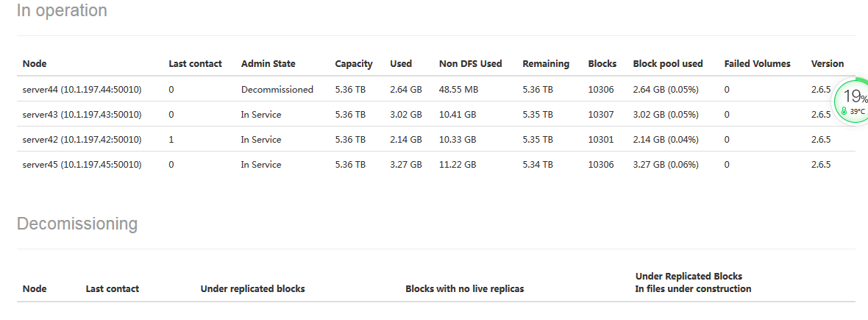Click server44 node entry
868x320 pixels.
(x=82, y=90)
